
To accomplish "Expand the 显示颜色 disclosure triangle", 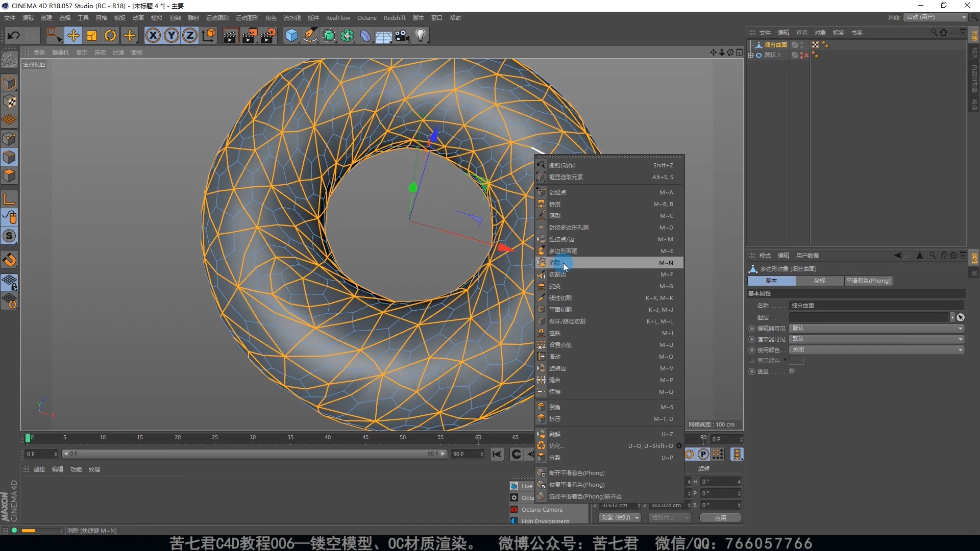I will click(785, 360).
